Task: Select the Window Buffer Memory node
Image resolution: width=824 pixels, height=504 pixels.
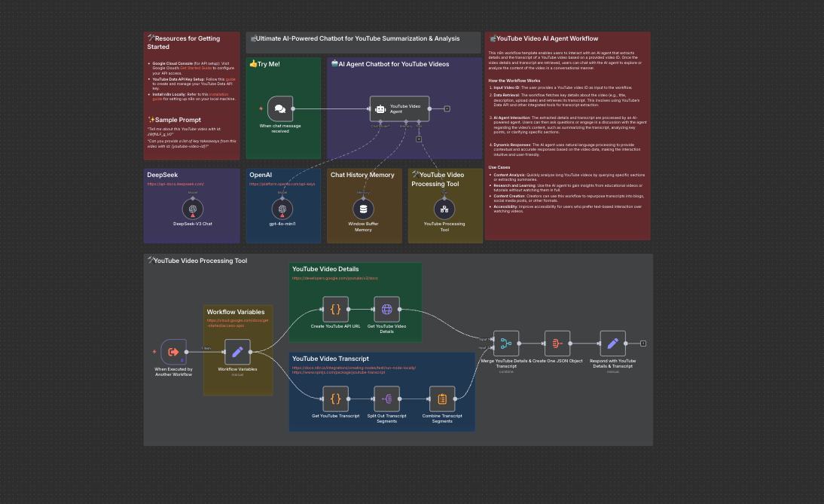Action: coord(364,209)
